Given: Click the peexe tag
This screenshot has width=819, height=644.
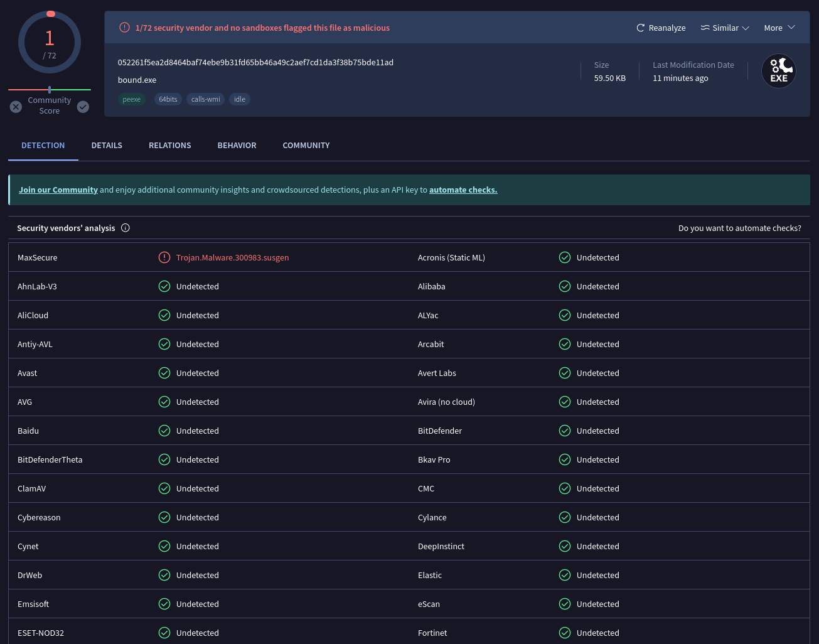Looking at the screenshot, I should click(x=132, y=99).
